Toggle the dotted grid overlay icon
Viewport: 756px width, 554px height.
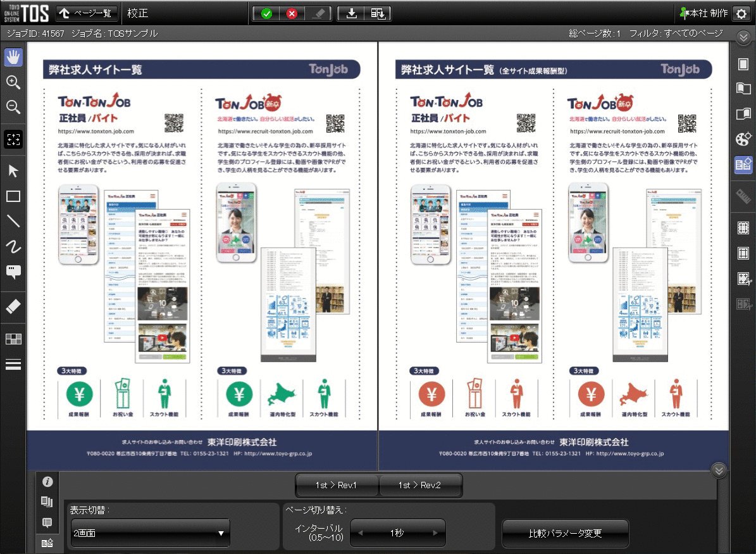click(x=743, y=228)
